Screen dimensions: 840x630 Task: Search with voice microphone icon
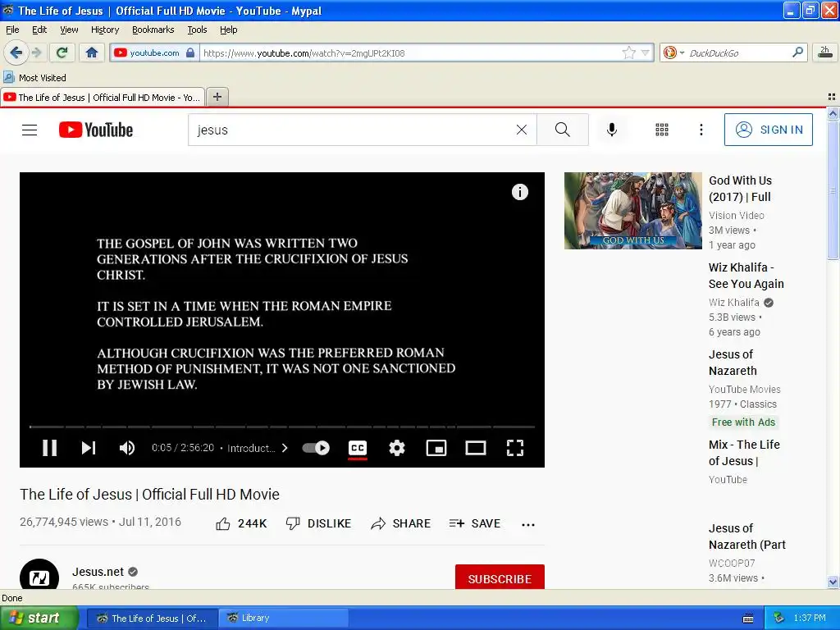[612, 130]
